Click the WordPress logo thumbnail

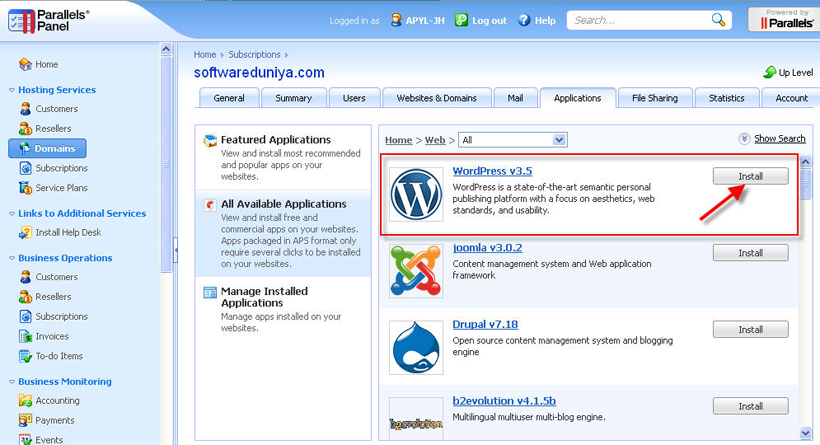(x=416, y=194)
